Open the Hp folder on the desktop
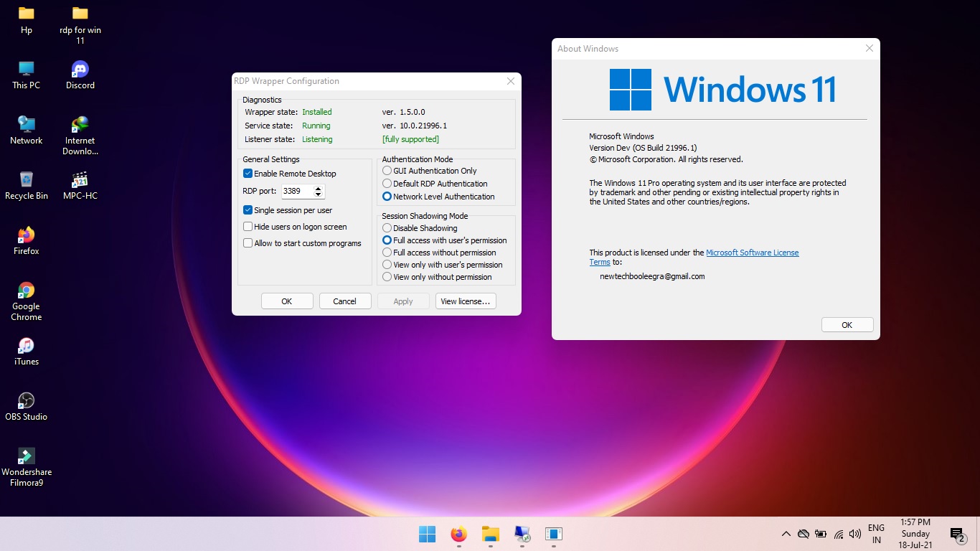The height and width of the screenshot is (551, 980). coord(27,20)
